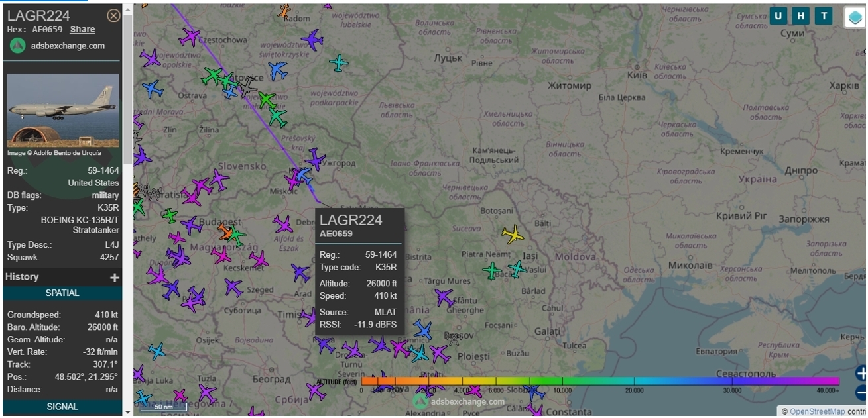The height and width of the screenshot is (418, 868).
Task: Select the orange aircraft over Budapest
Action: (x=225, y=232)
